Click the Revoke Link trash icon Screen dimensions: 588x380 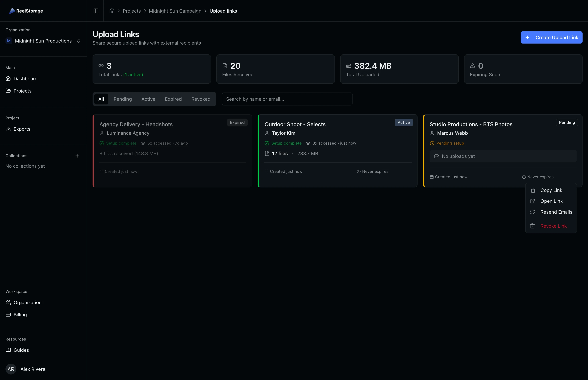click(532, 226)
